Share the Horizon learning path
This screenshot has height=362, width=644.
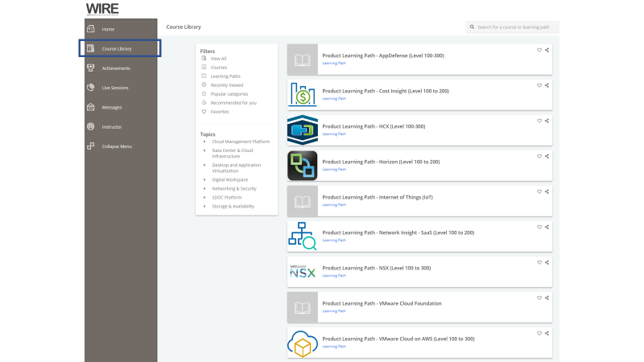point(547,156)
